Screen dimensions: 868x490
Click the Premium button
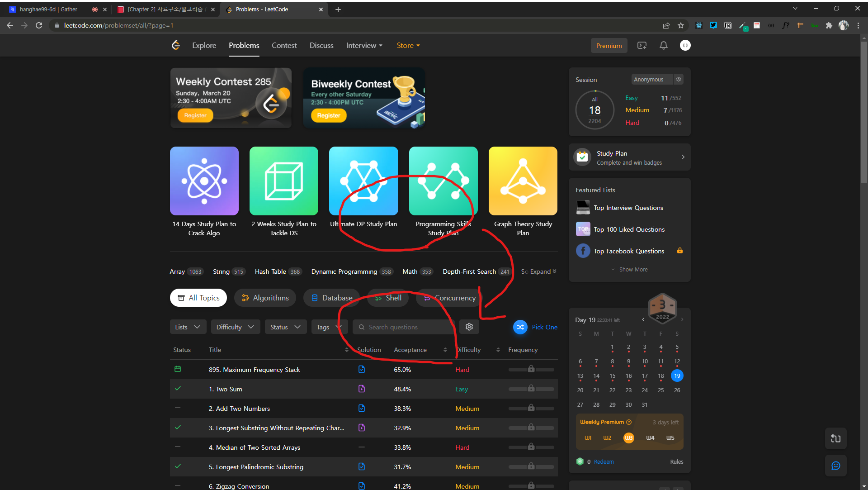pyautogui.click(x=609, y=46)
